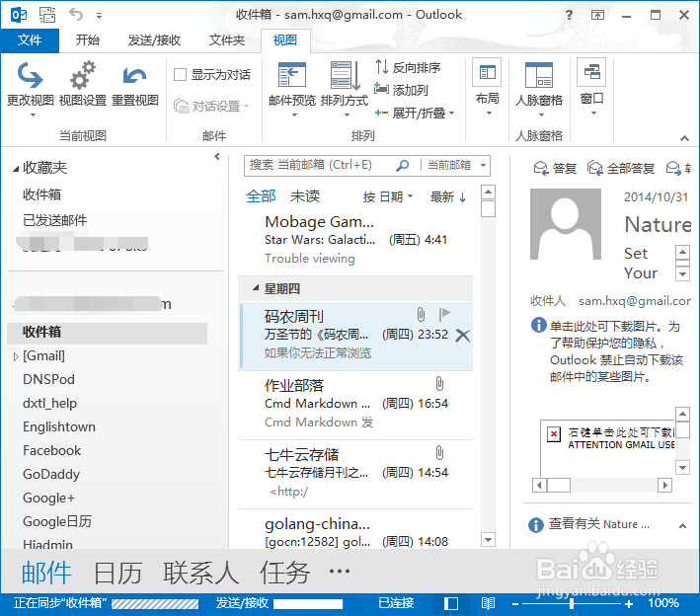This screenshot has height=616, width=700.
Task: Show All (全部) messages filter
Action: point(261,196)
